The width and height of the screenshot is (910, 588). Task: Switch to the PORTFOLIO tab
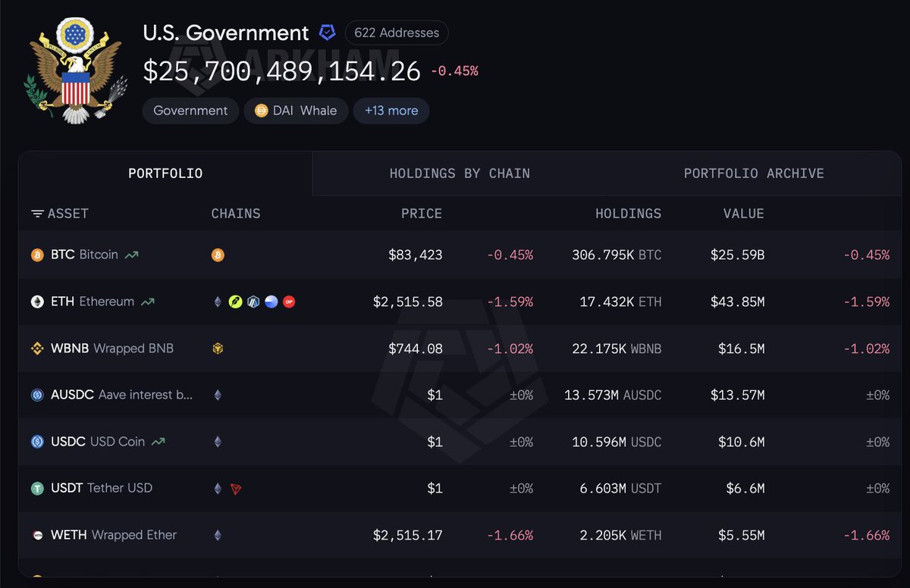click(165, 174)
